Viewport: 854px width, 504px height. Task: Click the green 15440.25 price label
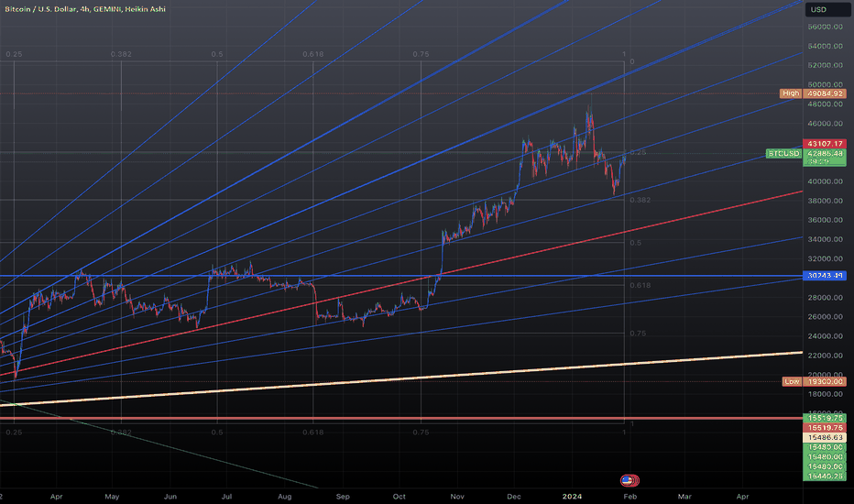coord(825,477)
